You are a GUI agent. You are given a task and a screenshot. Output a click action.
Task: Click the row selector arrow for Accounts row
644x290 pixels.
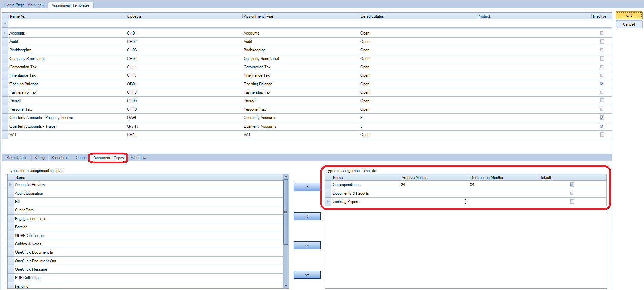tap(5, 33)
